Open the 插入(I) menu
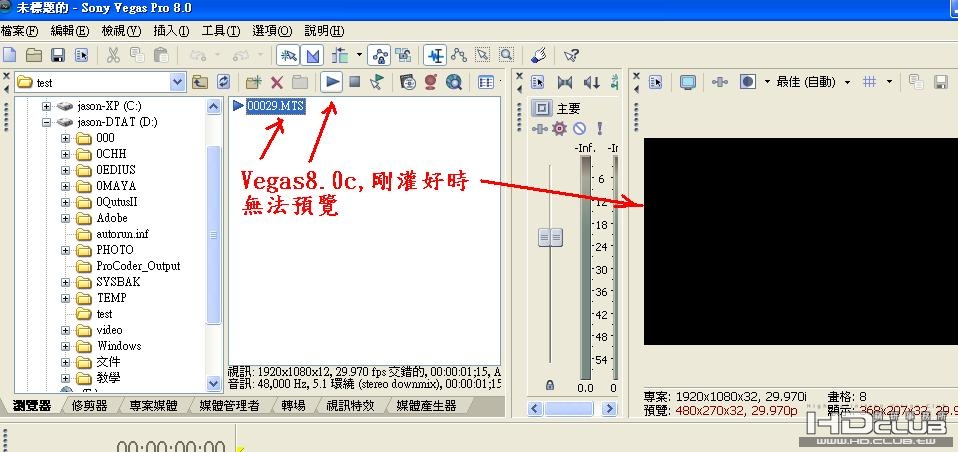This screenshot has height=452, width=958. (x=171, y=31)
